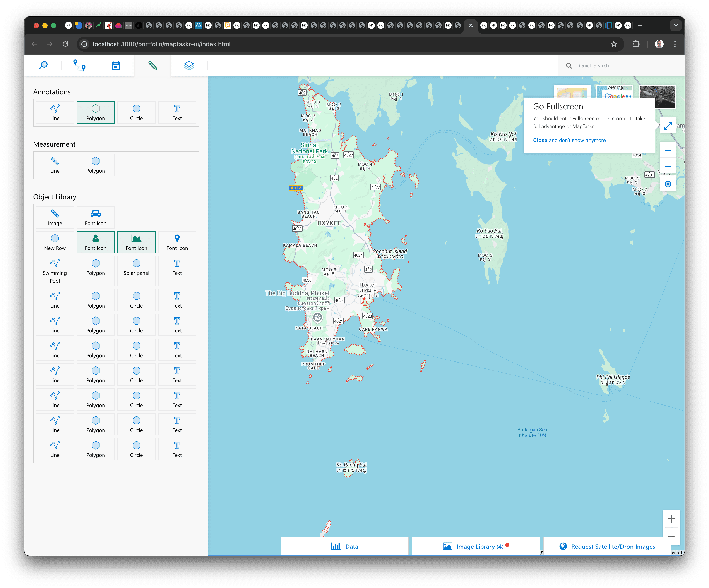This screenshot has width=709, height=588.
Task: Click the Ko Racha Yai map label
Action: click(x=351, y=467)
